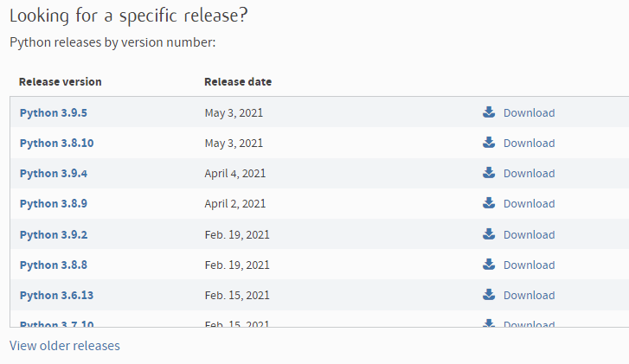This screenshot has width=629, height=364.
Task: Click download icon for Python 3.9.5
Action: coord(489,112)
